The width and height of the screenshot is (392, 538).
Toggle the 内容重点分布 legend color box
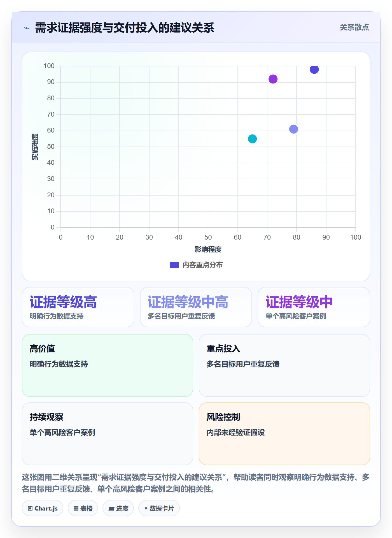[174, 265]
